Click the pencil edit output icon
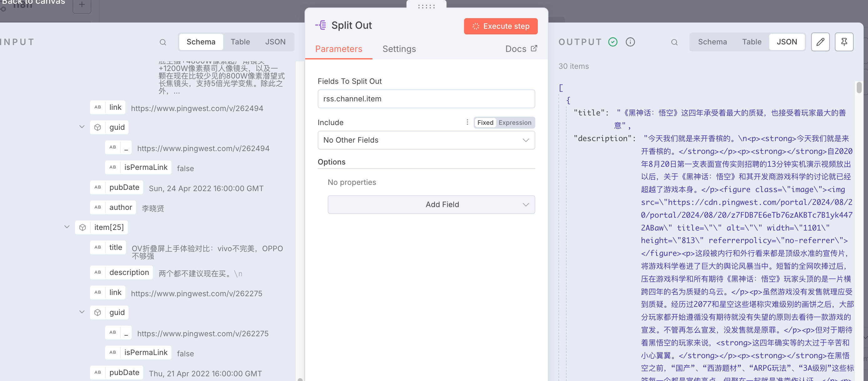The image size is (868, 381). pos(820,42)
